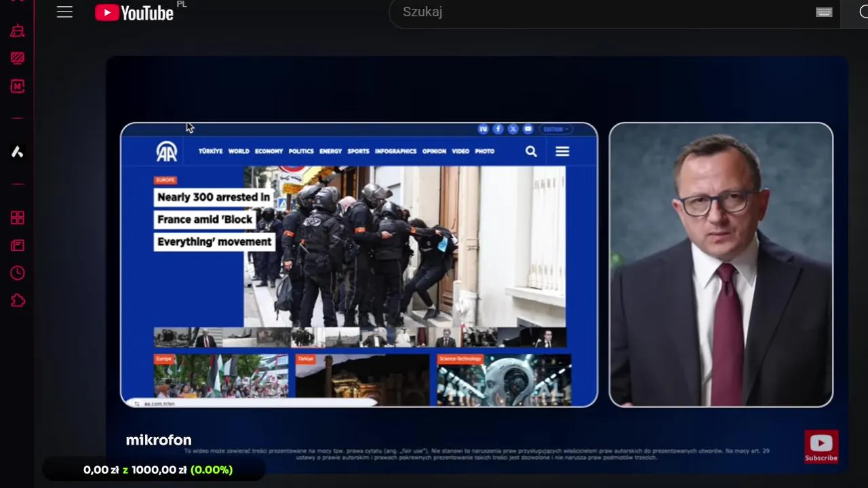Click the X social icon on AA site
868x488 pixels.
[513, 129]
